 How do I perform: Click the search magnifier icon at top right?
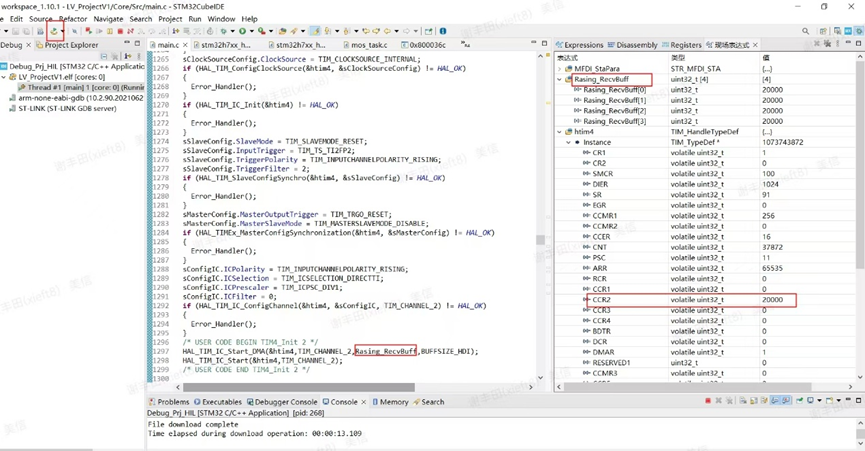coord(806,31)
